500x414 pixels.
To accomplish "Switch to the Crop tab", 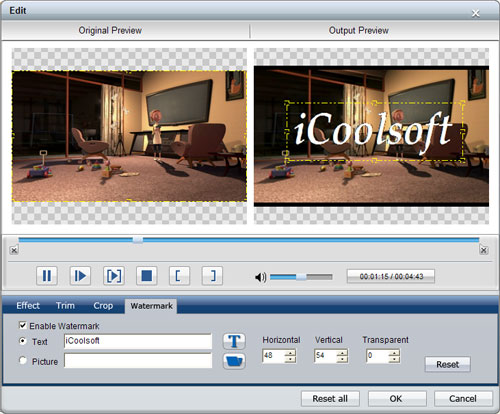I will pos(103,306).
